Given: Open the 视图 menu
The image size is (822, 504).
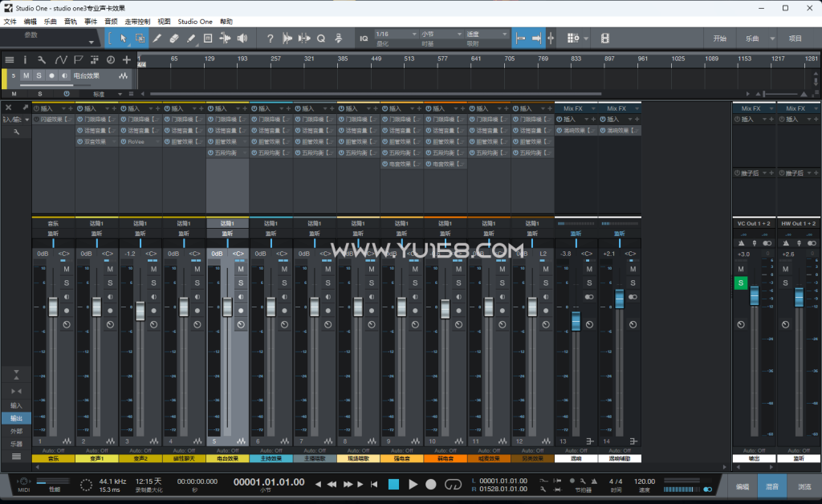Looking at the screenshot, I should (164, 22).
